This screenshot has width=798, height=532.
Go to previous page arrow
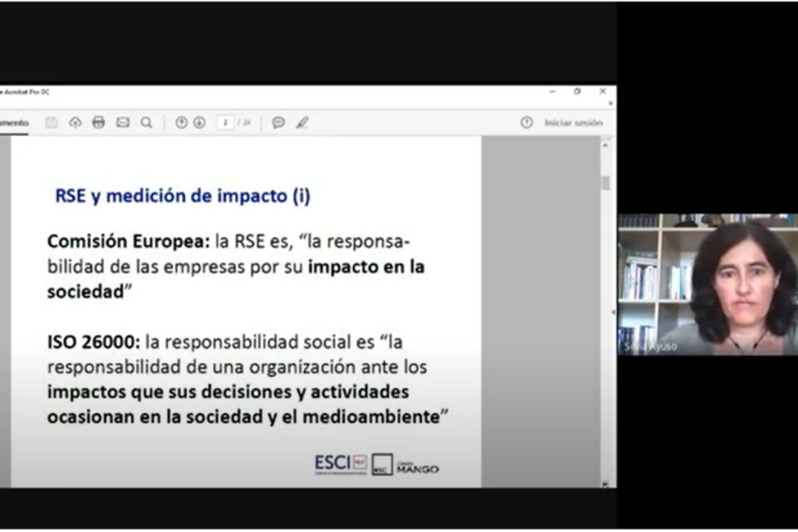pos(182,122)
